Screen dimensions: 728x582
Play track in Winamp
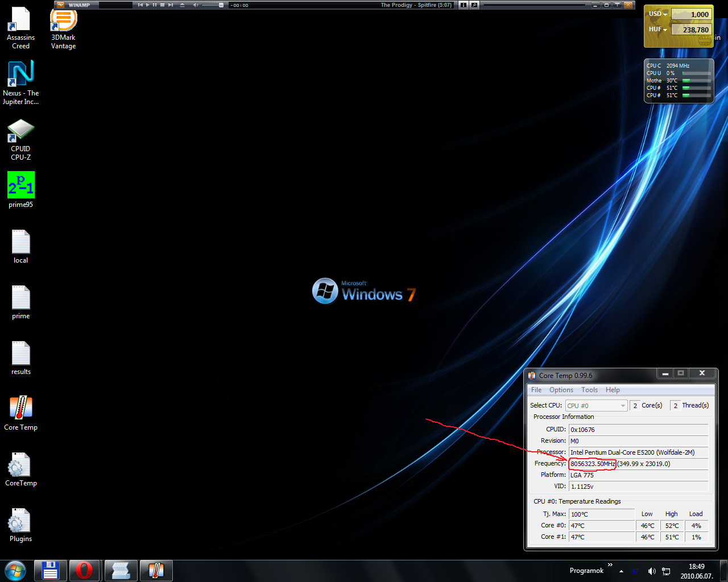tap(147, 5)
